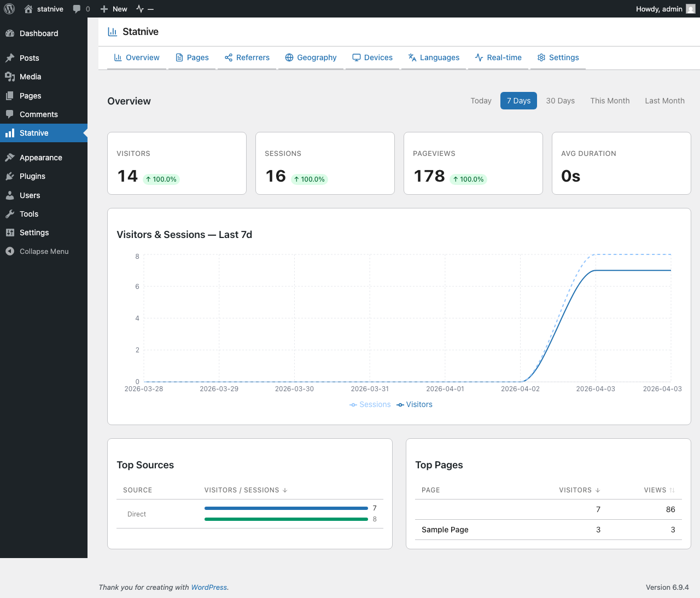Open the Statnive Settings gear icon
This screenshot has height=598, width=700.
[x=541, y=57]
